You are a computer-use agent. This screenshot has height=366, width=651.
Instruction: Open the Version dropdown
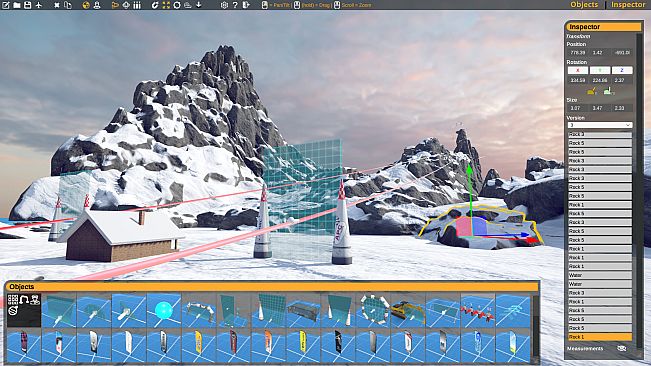coord(600,125)
